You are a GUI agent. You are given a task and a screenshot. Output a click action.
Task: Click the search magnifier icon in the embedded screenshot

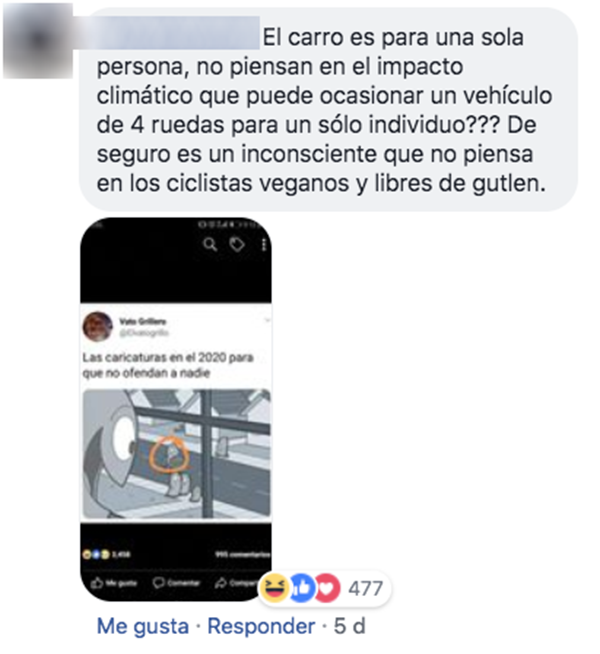[x=210, y=244]
